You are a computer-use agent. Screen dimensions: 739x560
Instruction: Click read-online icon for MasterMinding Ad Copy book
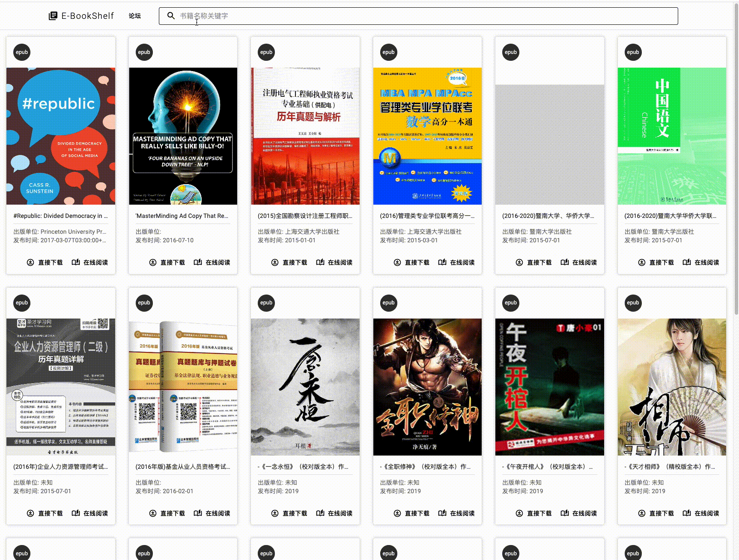click(198, 262)
